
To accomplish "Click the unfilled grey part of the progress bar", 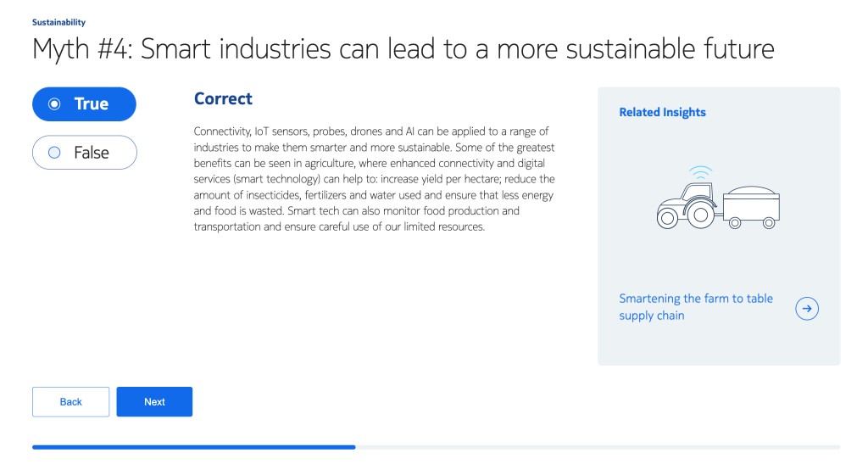I will click(x=598, y=447).
